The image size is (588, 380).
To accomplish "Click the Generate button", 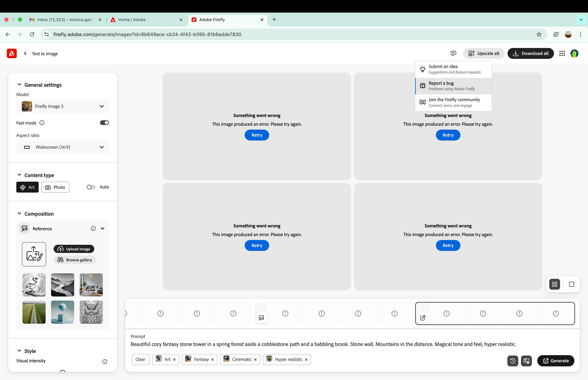I will coord(556,361).
